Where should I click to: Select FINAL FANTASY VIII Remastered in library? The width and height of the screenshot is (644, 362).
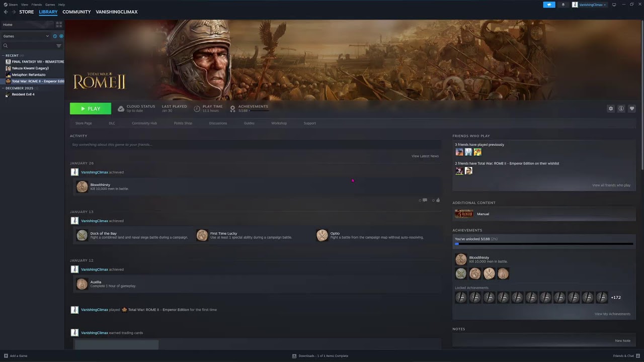pyautogui.click(x=35, y=62)
